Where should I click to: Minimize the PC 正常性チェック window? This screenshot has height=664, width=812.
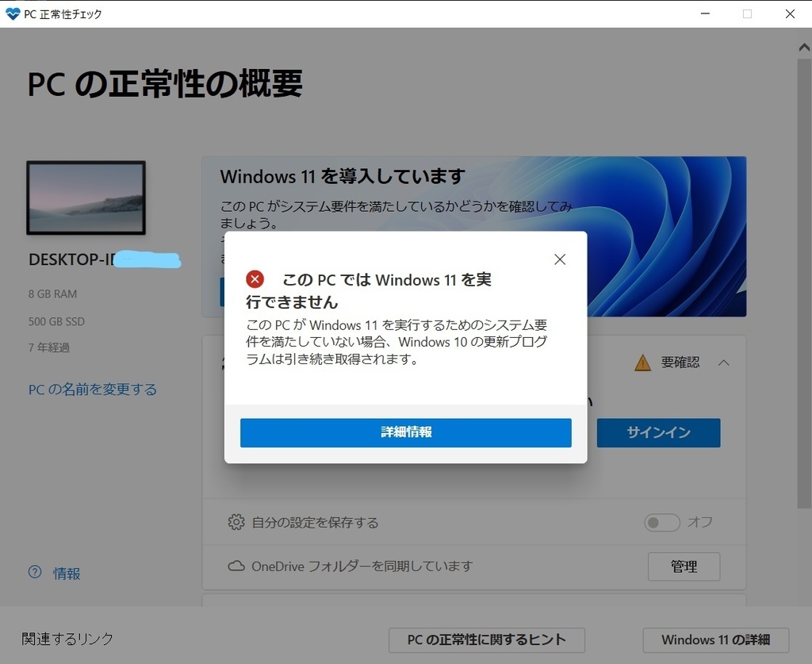(705, 13)
